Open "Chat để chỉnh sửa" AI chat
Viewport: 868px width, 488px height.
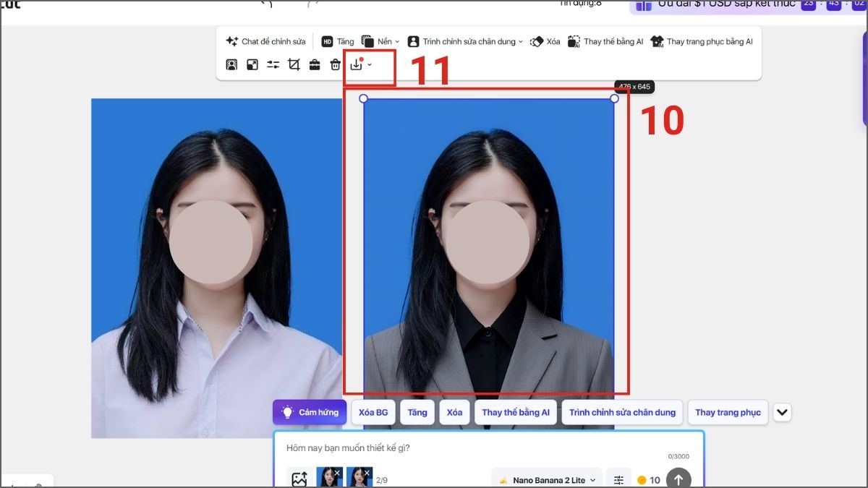point(265,42)
